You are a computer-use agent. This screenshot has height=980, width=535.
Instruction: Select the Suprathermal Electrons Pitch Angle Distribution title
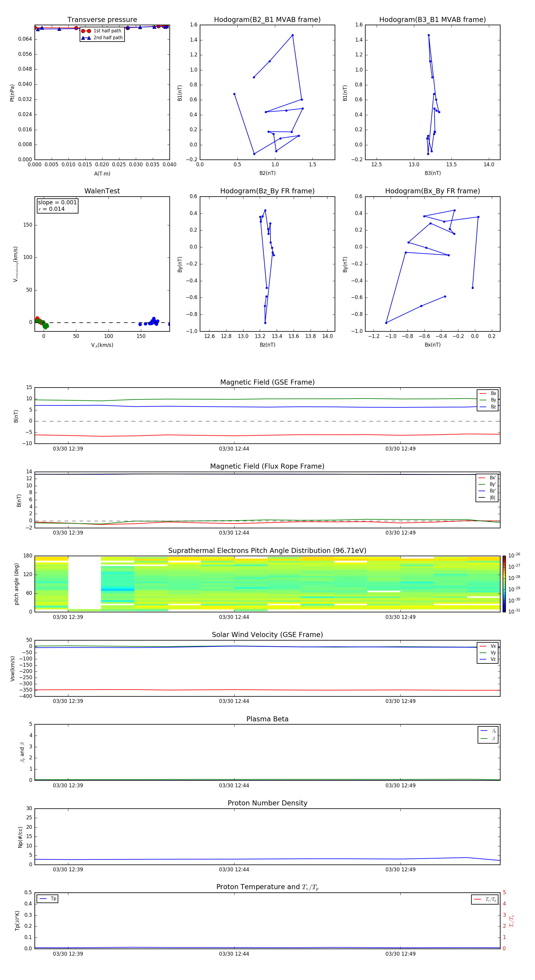267,551
